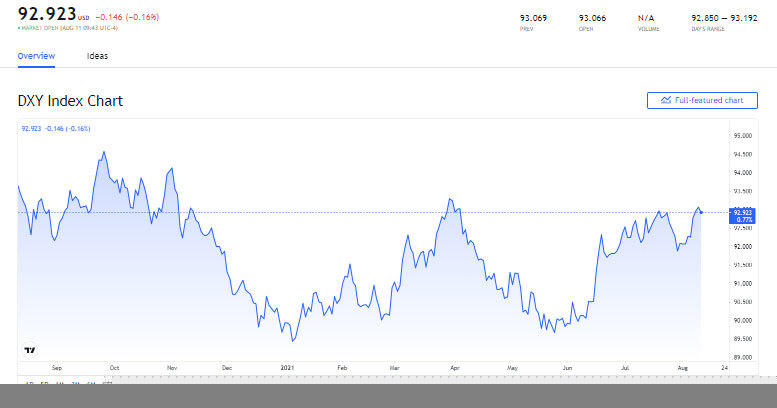Switch to the Ideas tab
Image resolution: width=777 pixels, height=408 pixels.
(97, 56)
